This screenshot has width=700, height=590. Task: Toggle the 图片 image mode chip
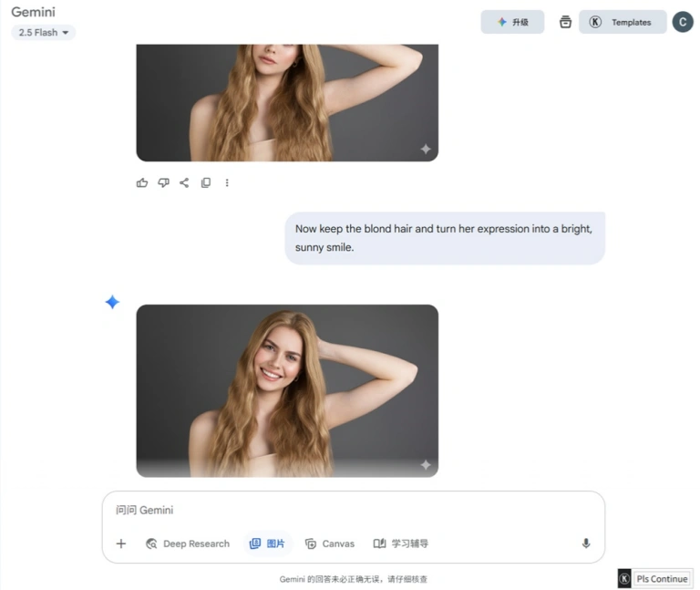point(267,543)
